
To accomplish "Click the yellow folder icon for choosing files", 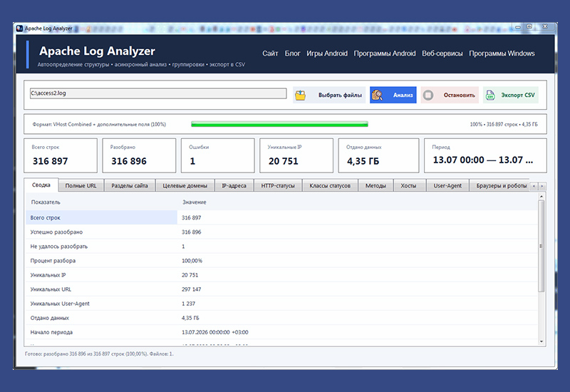I will 300,96.
